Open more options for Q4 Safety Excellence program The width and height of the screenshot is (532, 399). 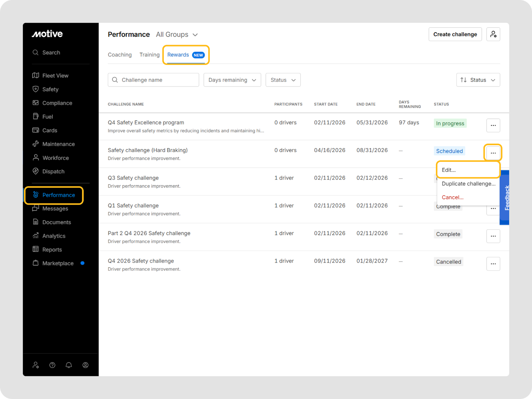pos(493,125)
